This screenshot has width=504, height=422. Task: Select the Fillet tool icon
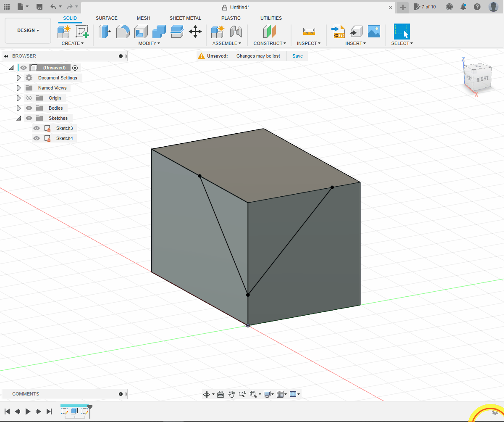[x=123, y=32]
